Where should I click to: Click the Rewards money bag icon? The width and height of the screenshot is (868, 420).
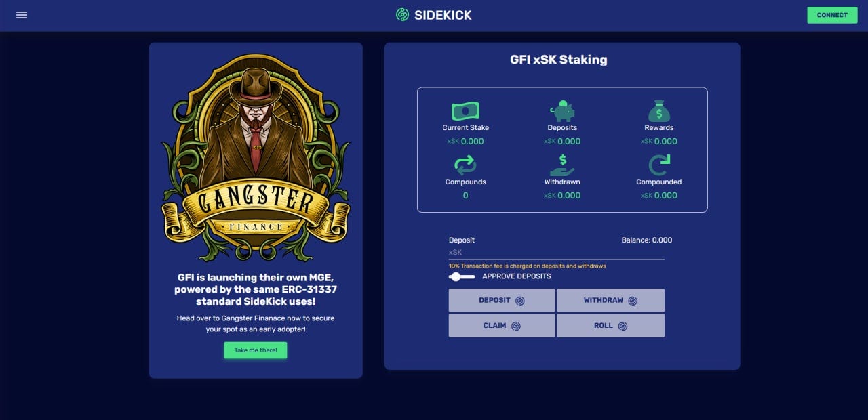coord(658,111)
